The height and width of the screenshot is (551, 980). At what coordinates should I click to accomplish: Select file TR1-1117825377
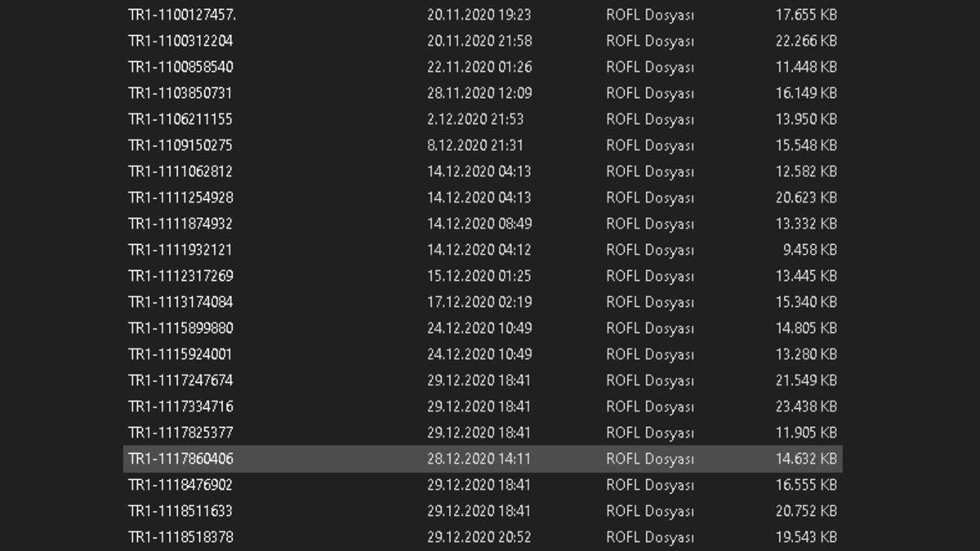pyautogui.click(x=482, y=433)
